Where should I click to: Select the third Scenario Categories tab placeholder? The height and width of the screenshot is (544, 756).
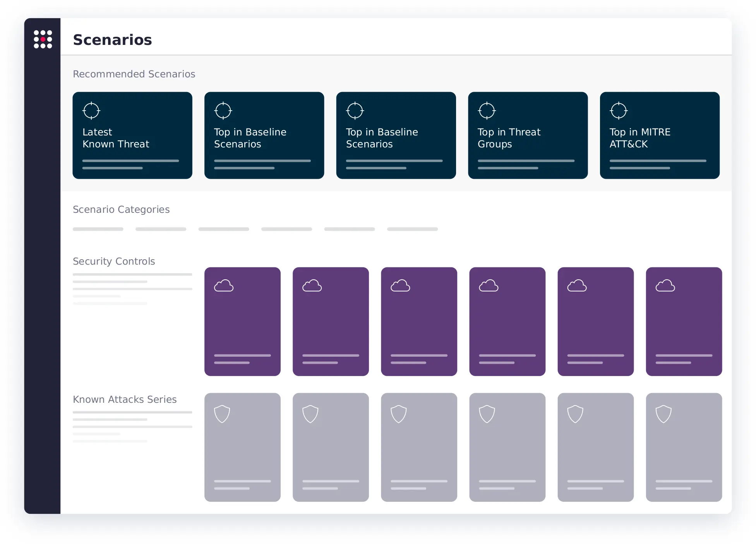point(224,229)
